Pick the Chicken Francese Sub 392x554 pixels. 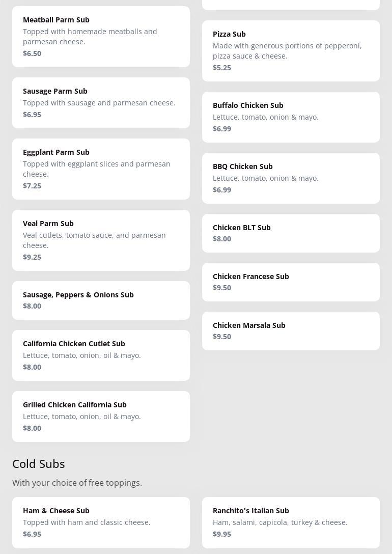[291, 282]
